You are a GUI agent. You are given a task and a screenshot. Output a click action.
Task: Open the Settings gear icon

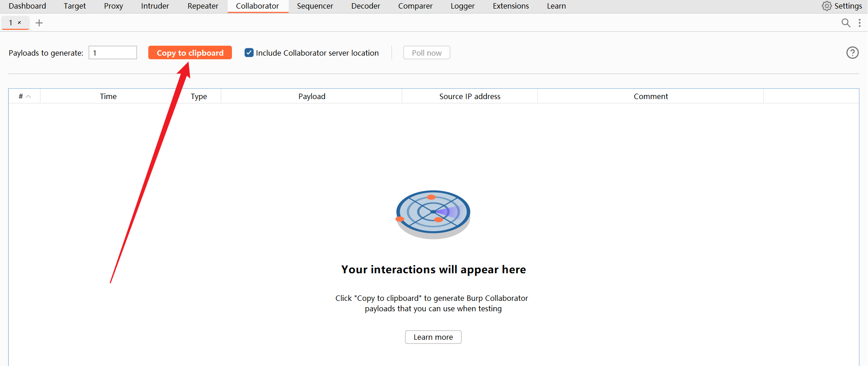point(826,6)
